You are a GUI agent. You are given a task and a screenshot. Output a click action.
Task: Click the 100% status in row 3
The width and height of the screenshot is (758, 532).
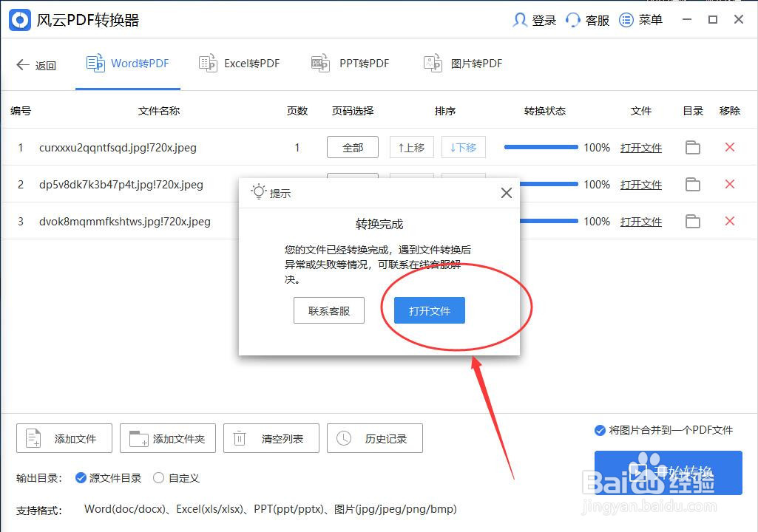click(597, 222)
